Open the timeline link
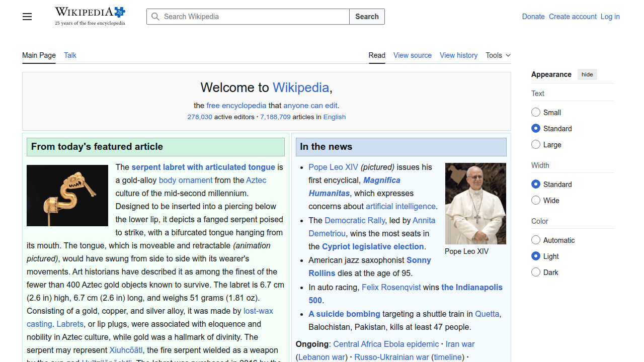Viewport: 644px width, 362px height. [x=448, y=357]
